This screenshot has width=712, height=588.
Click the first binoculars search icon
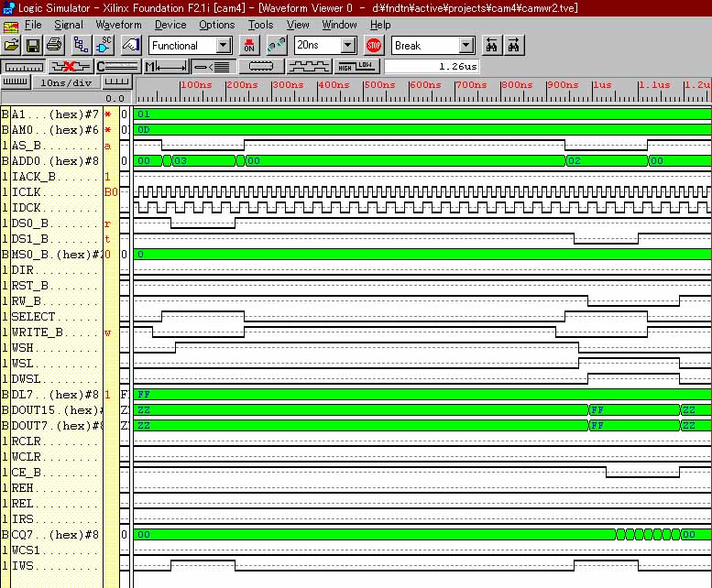(493, 45)
